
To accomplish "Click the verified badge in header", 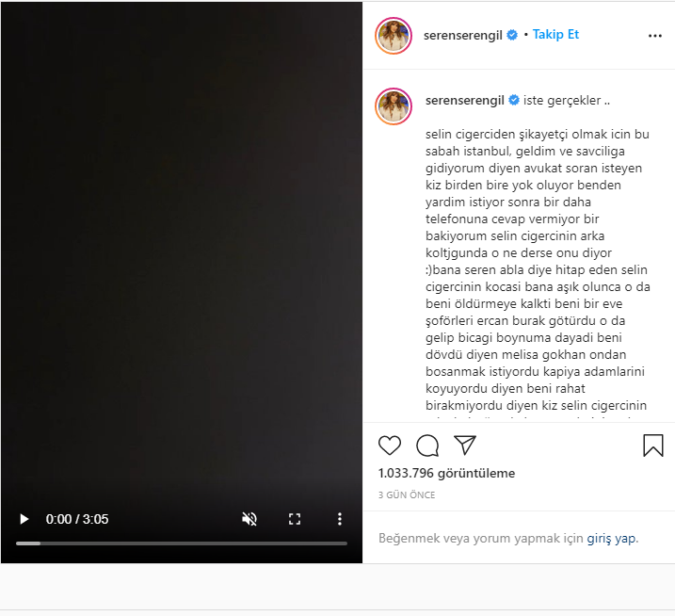I will point(512,35).
